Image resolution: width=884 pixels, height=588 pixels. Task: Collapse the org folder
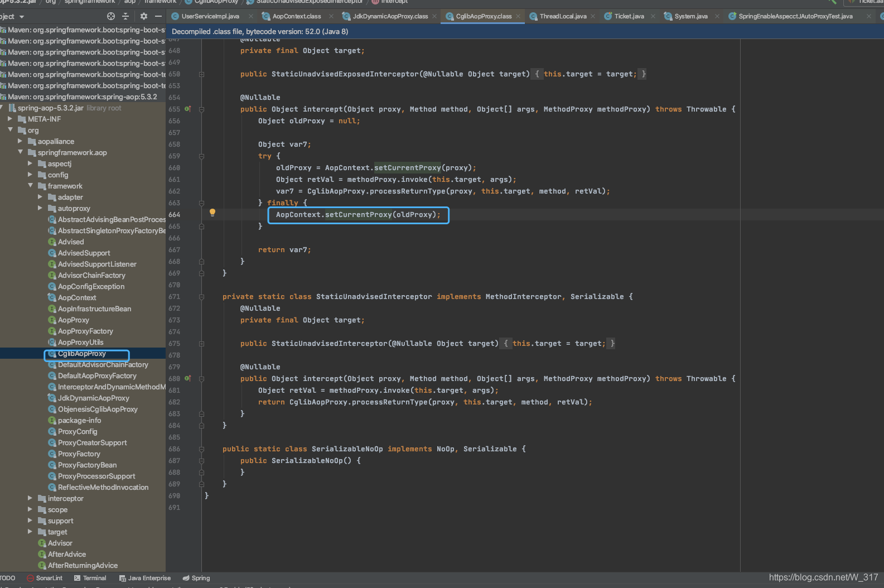pos(10,130)
